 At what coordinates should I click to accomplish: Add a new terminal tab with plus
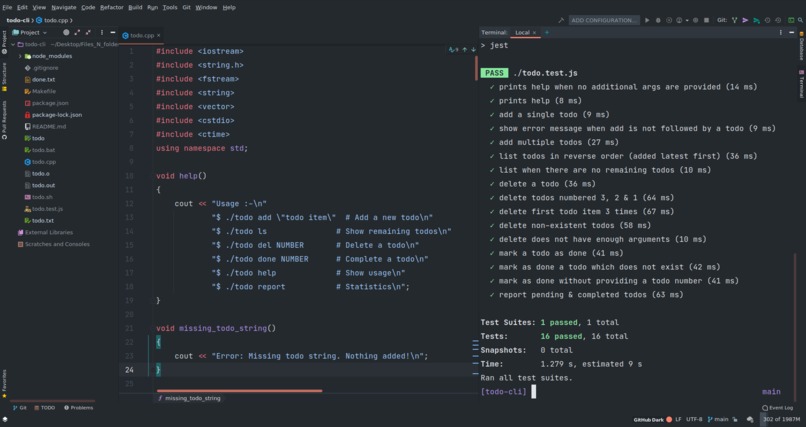[x=546, y=32]
